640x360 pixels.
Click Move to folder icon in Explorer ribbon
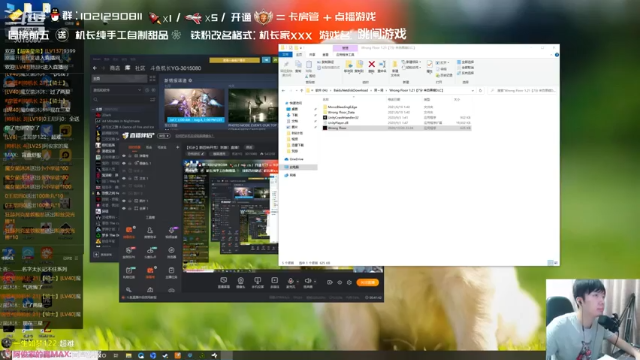tap(349, 64)
